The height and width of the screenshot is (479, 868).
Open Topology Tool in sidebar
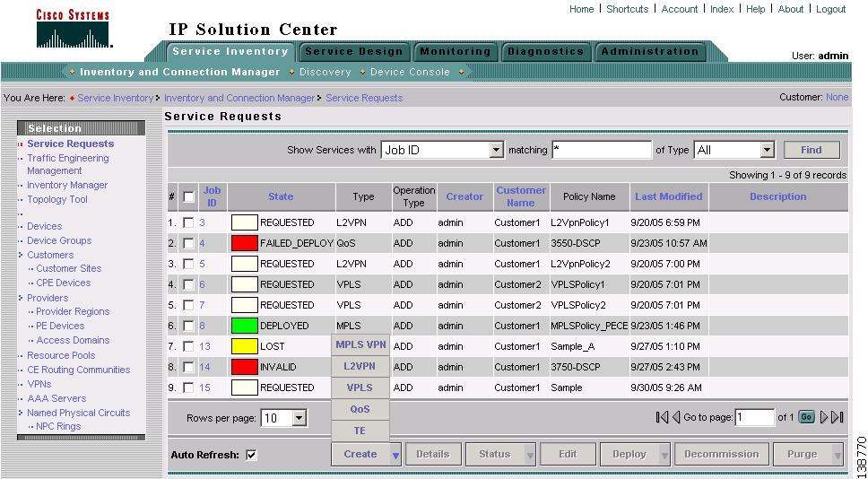[57, 199]
